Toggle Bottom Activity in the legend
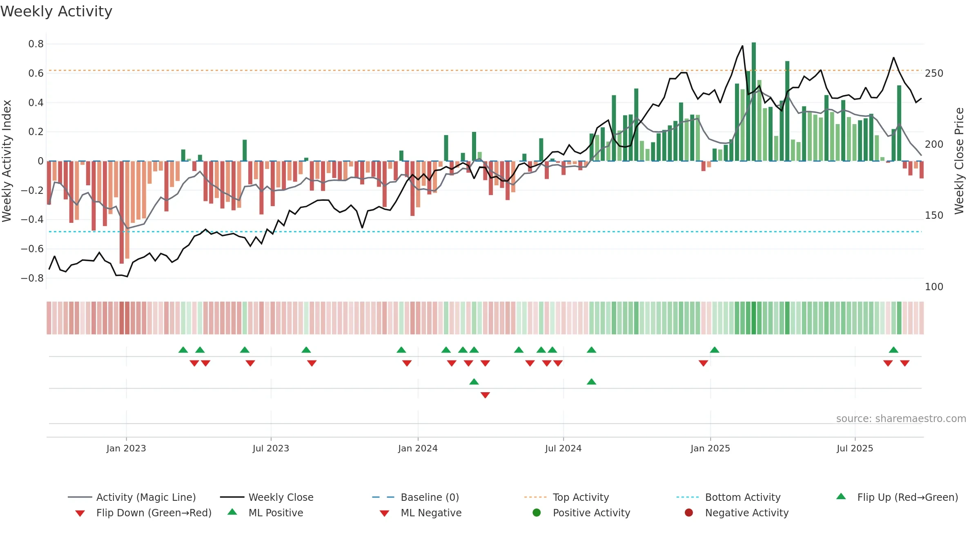The image size is (980, 551). tap(728, 497)
